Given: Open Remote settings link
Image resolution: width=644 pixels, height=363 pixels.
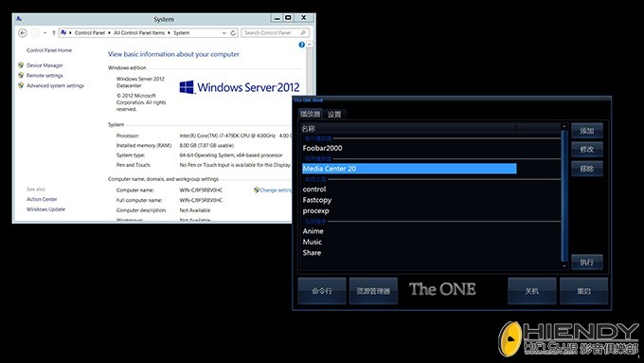Looking at the screenshot, I should [x=45, y=76].
